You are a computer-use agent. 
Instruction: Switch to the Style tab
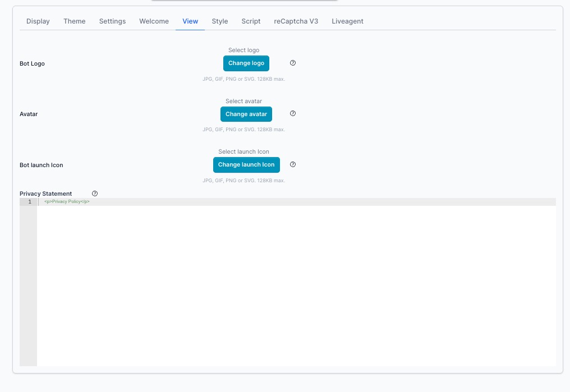coord(219,21)
